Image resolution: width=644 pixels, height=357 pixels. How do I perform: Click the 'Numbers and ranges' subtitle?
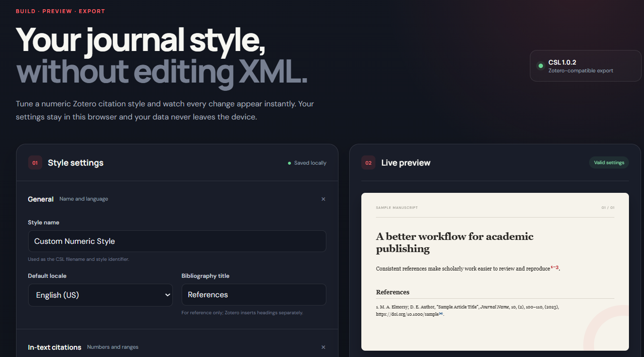pos(113,347)
